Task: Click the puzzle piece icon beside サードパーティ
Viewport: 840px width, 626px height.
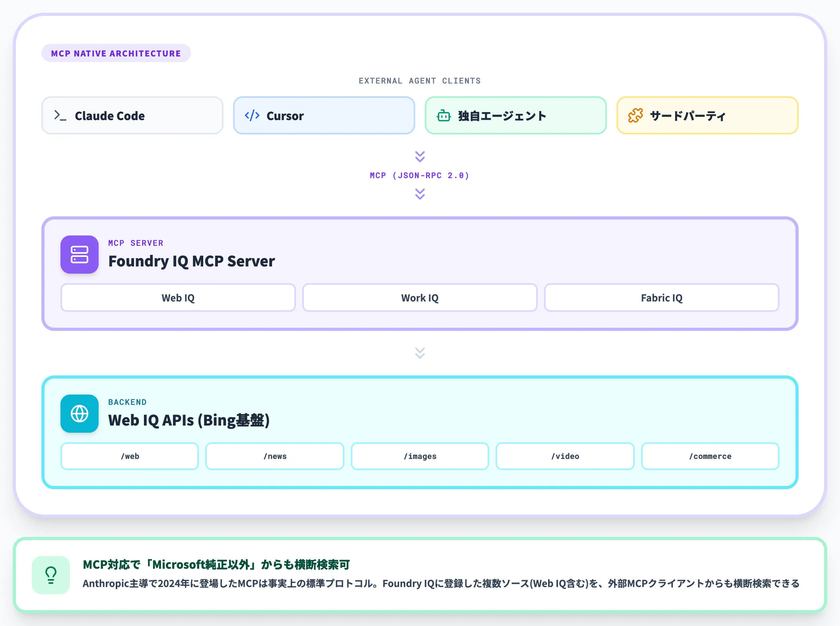Action: pos(636,115)
